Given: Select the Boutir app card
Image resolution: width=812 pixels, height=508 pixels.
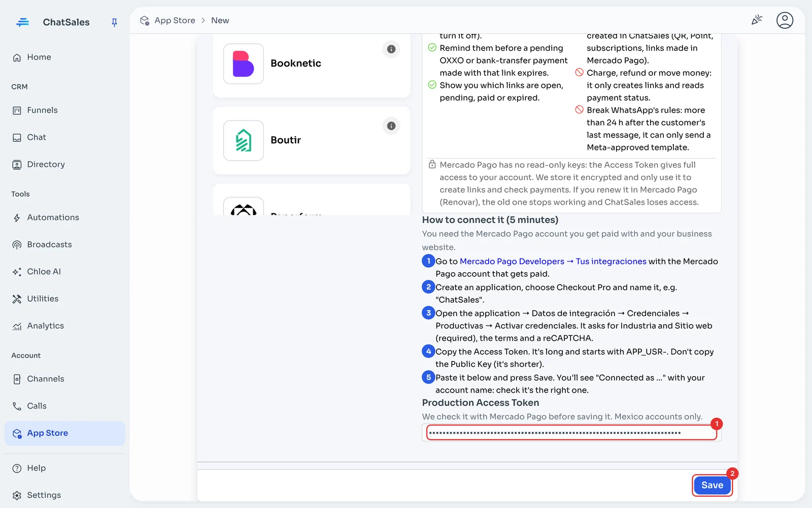Looking at the screenshot, I should 312,140.
